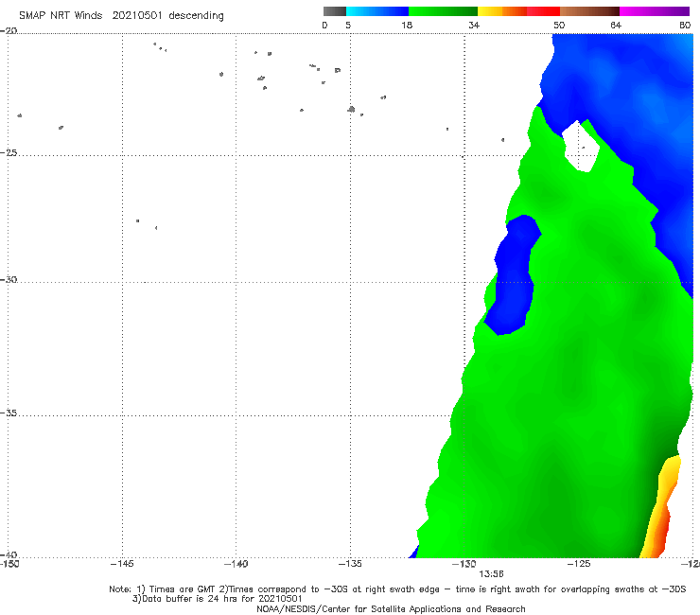Click the color bar label '18'
700x615 pixels.
(x=407, y=25)
